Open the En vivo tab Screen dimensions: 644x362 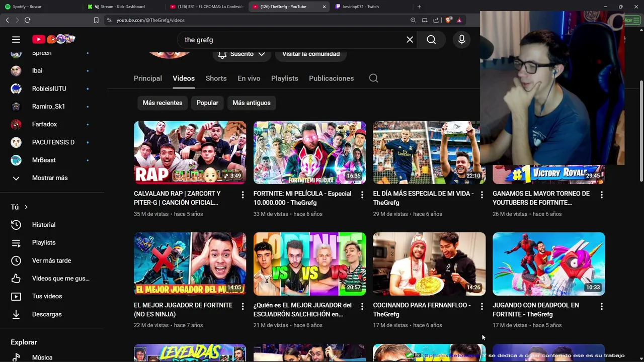click(x=249, y=78)
